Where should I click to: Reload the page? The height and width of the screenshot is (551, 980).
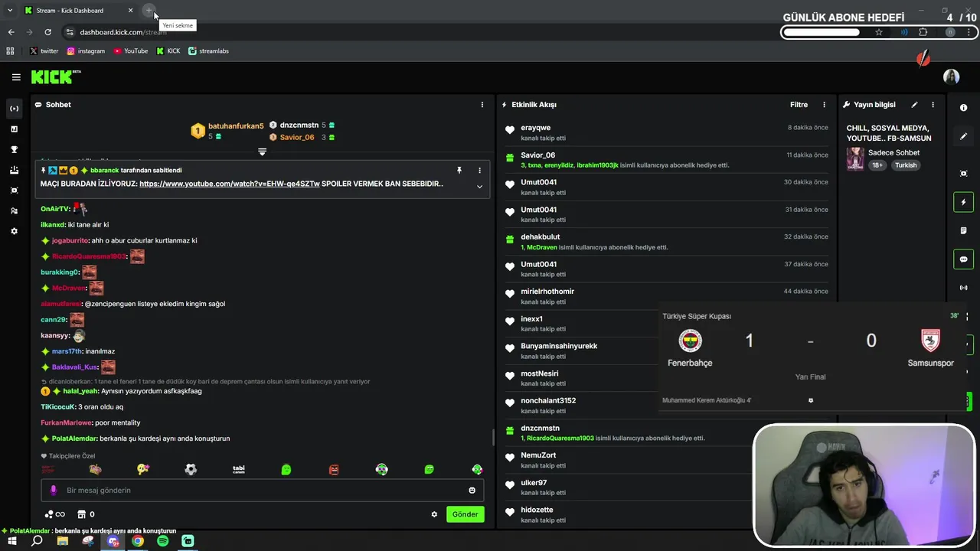point(47,32)
